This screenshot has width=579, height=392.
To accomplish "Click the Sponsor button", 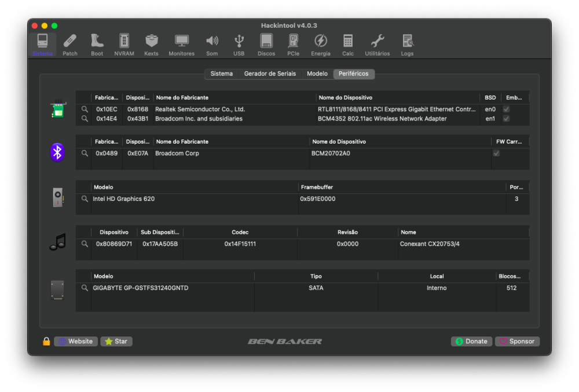I will click(x=517, y=342).
